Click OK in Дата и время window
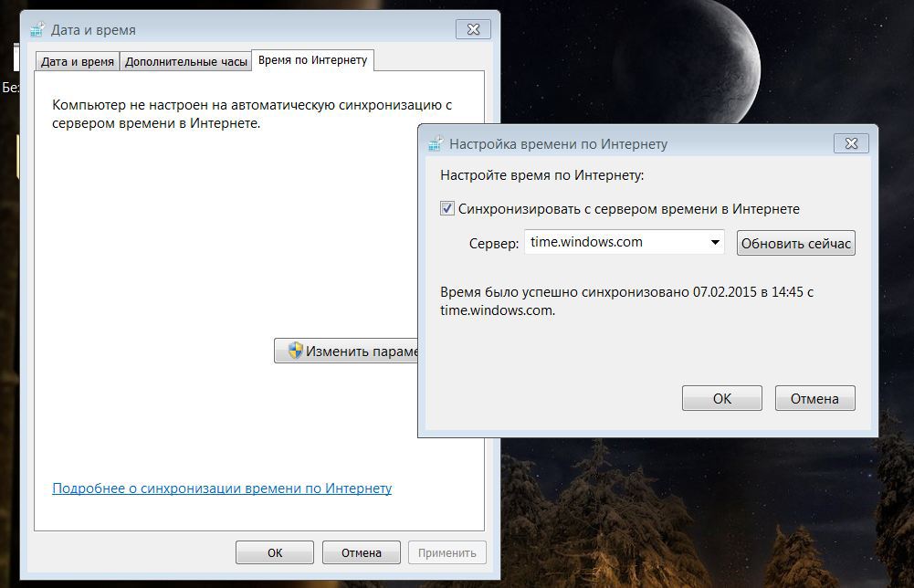 click(x=275, y=552)
